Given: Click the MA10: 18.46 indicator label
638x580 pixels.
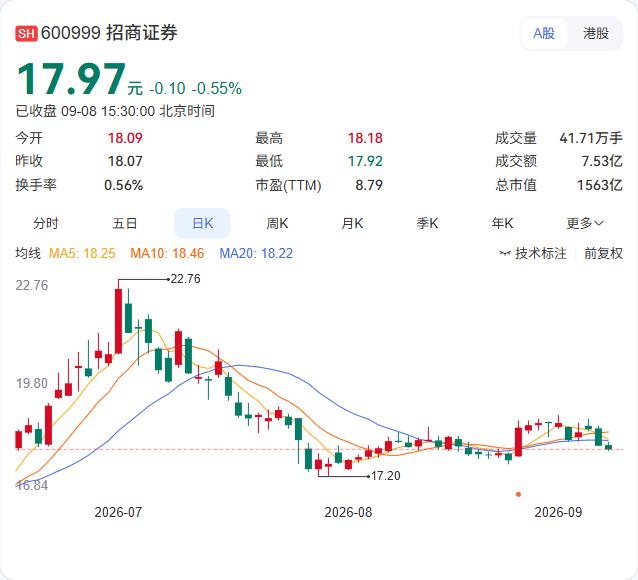Looking at the screenshot, I should (167, 253).
